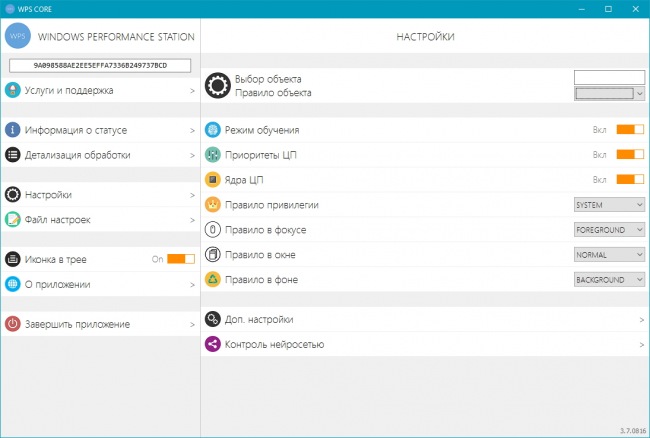Click the Завершить приложение label

(77, 324)
